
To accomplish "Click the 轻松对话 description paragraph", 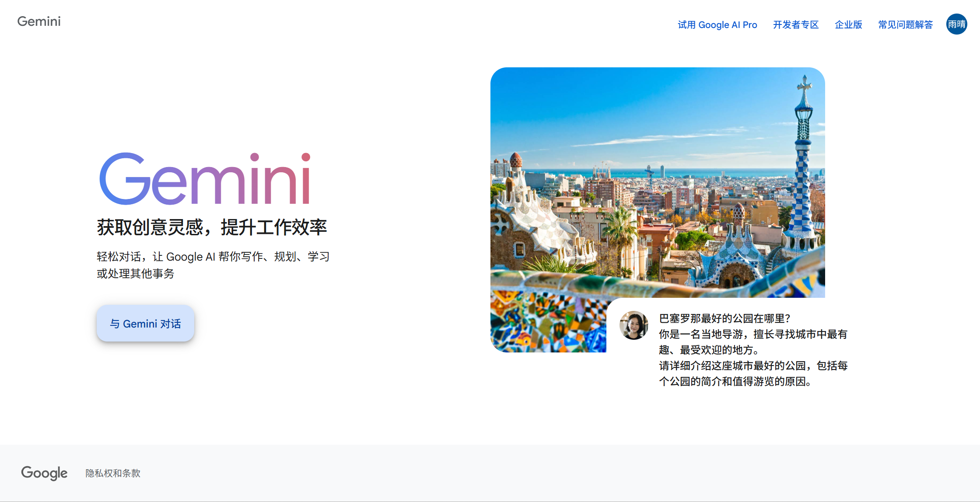I will (x=213, y=265).
